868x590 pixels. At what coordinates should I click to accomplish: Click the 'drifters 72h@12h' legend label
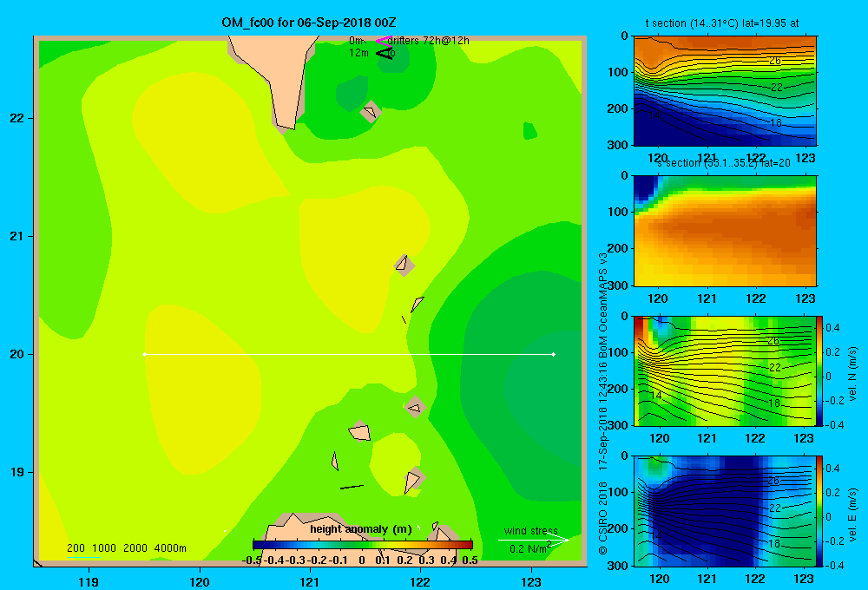429,41
